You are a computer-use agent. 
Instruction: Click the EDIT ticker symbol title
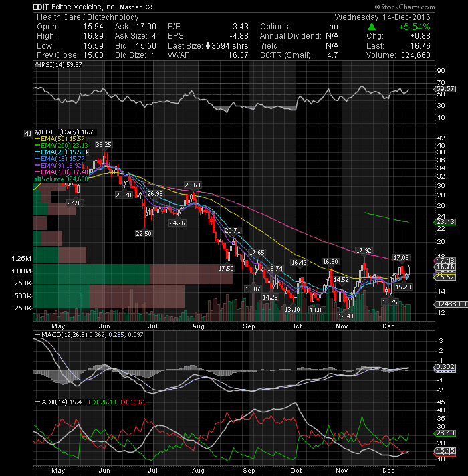[x=40, y=7]
